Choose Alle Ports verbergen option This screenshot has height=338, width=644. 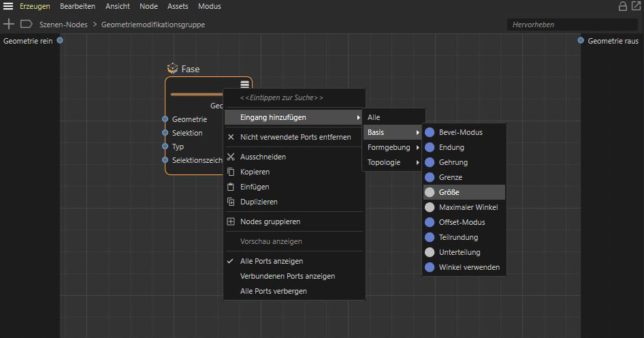pos(273,291)
